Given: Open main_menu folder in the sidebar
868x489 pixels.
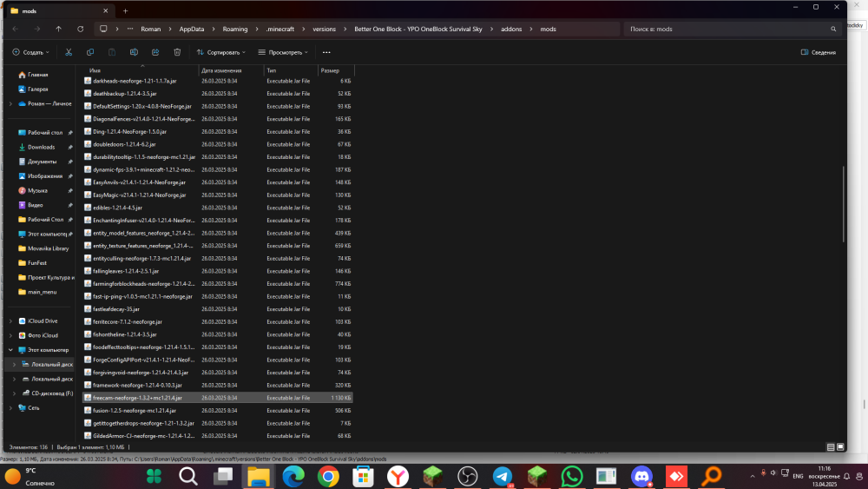Looking at the screenshot, I should [42, 292].
